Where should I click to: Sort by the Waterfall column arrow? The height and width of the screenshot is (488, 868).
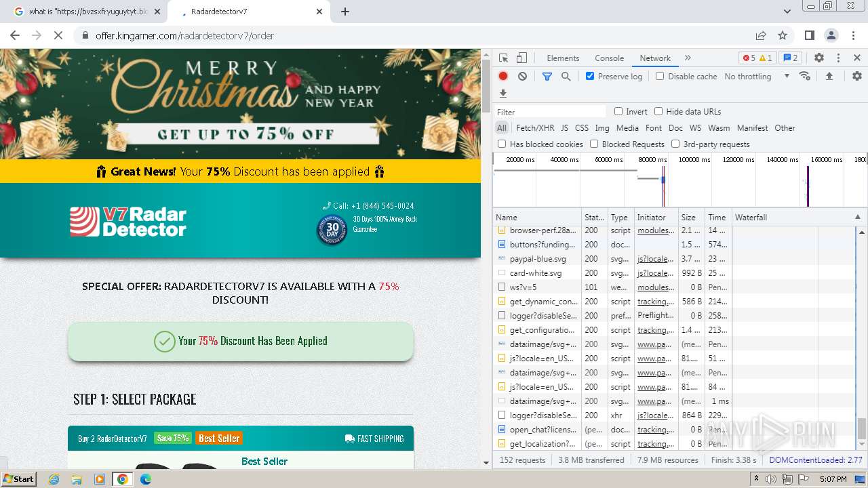[857, 218]
